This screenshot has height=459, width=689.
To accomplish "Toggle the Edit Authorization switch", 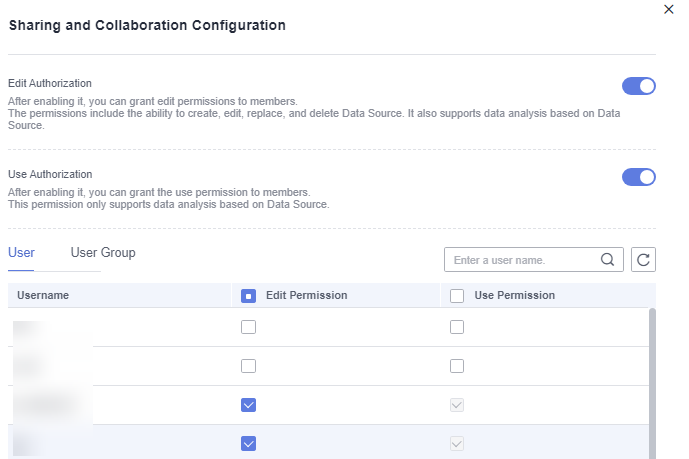I will (x=638, y=86).
